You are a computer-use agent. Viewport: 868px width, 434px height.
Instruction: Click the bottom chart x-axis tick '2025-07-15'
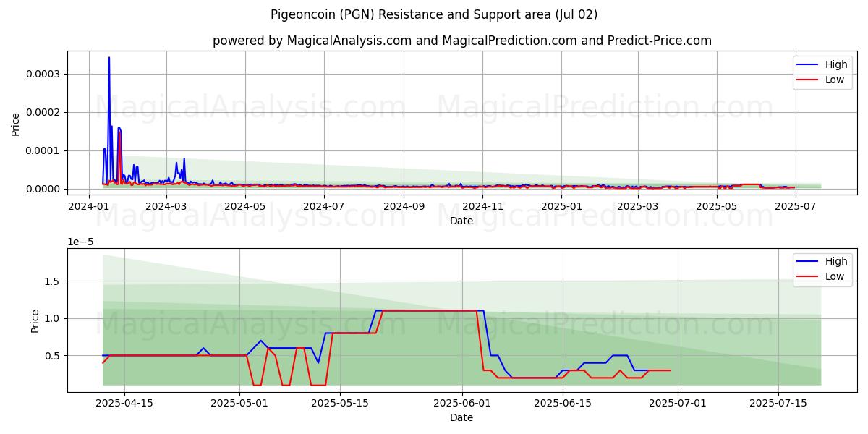point(778,402)
